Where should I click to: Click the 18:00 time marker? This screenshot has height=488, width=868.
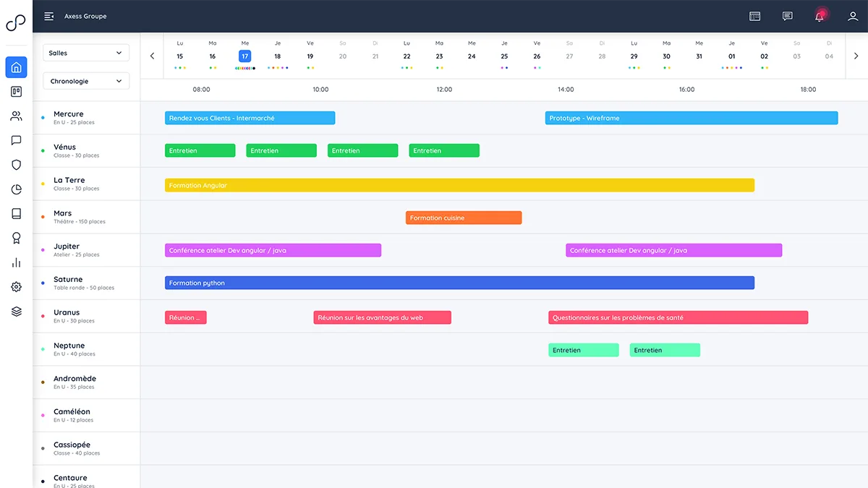(x=808, y=90)
